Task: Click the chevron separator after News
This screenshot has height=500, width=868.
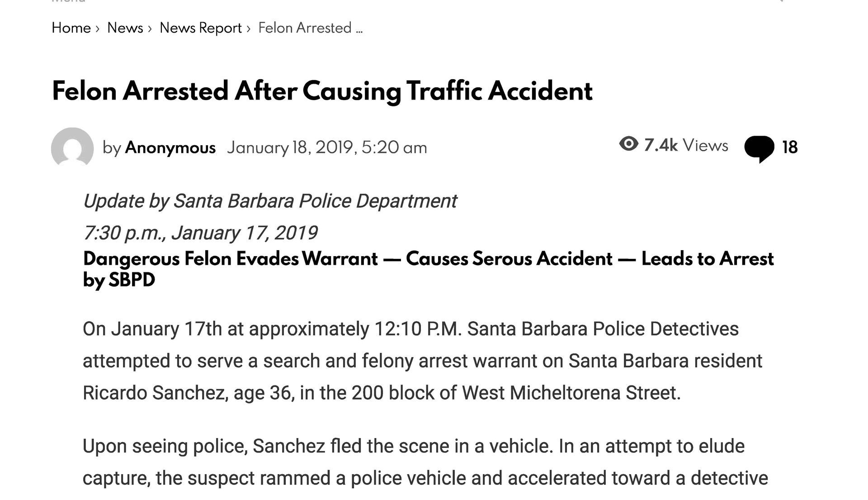Action: (150, 29)
